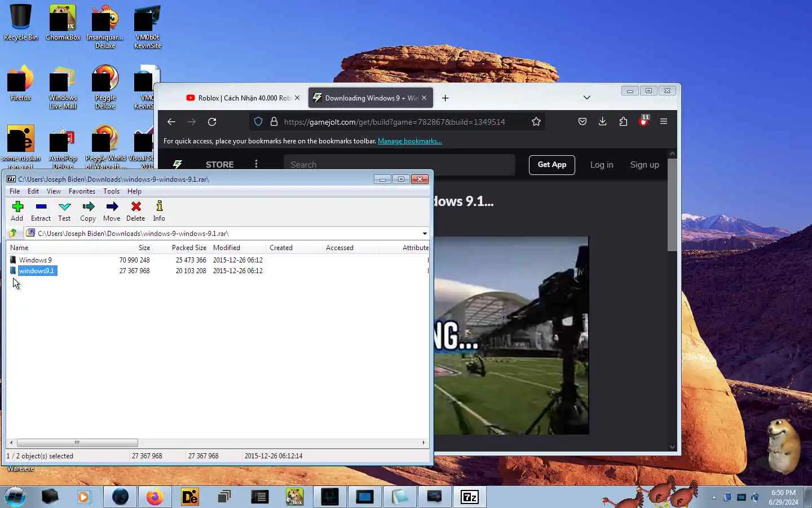The height and width of the screenshot is (508, 812).
Task: Select the Windows 9 entry in archive
Action: [x=36, y=260]
